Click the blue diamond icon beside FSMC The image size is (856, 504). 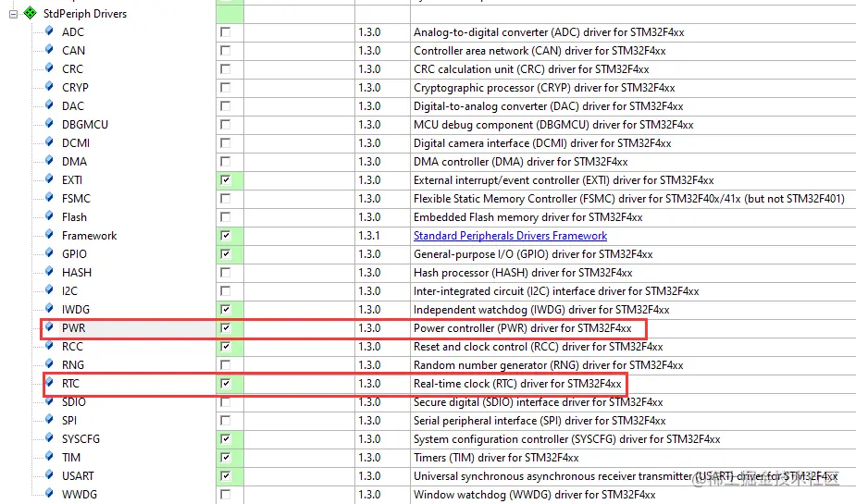(49, 198)
